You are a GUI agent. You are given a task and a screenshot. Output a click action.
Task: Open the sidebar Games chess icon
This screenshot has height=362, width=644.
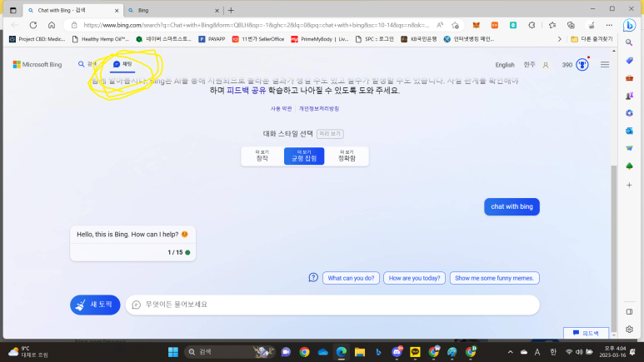click(629, 96)
